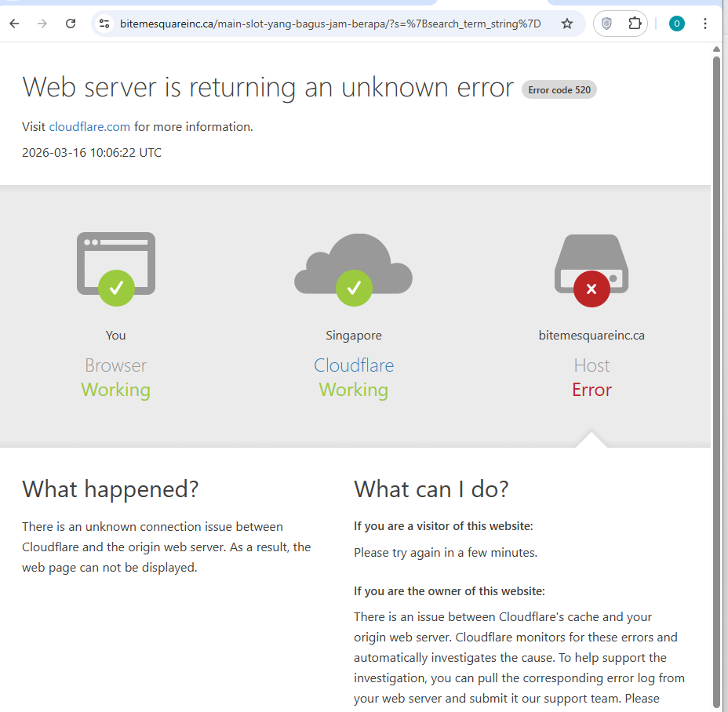
Task: Click the 'What can I do?' heading
Action: pyautogui.click(x=431, y=489)
